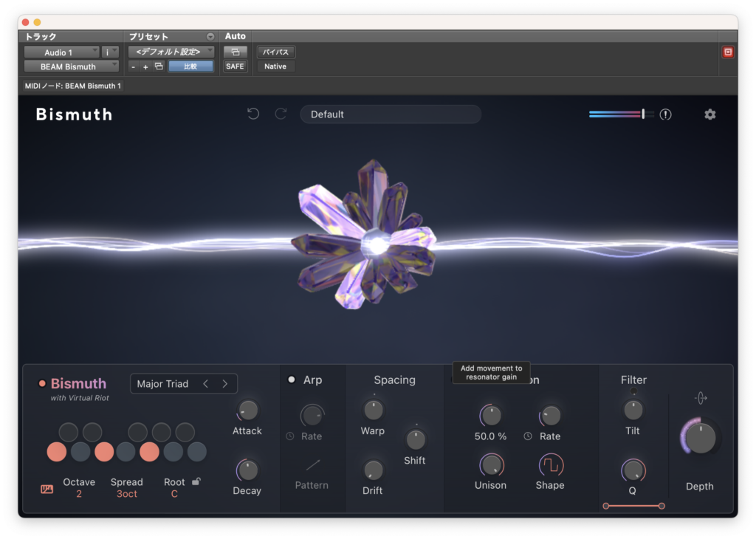Click the modulation Rate knob
The height and width of the screenshot is (539, 756).
click(551, 416)
